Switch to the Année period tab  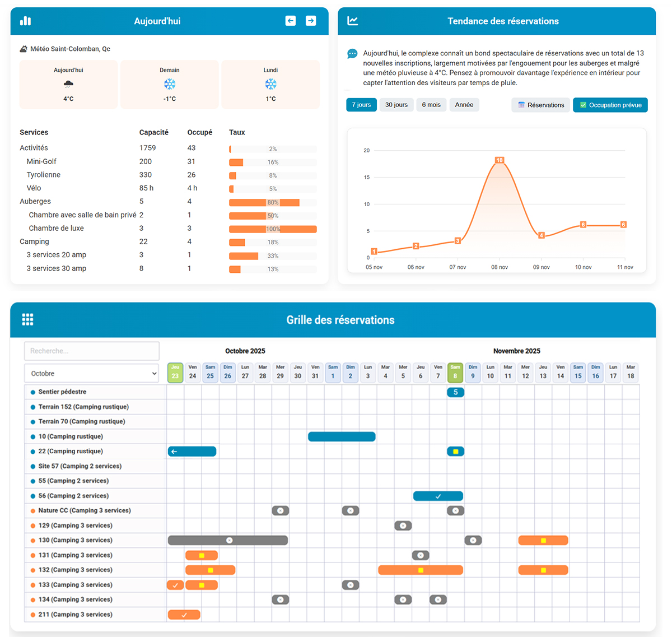click(x=464, y=105)
